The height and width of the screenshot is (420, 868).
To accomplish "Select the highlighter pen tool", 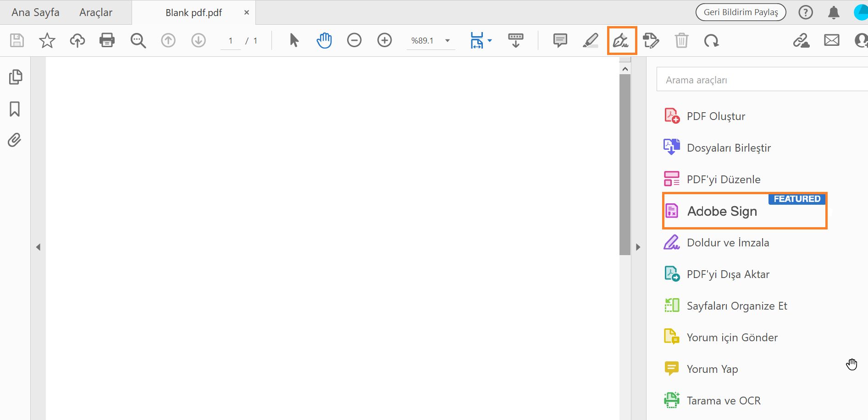I will tap(591, 40).
